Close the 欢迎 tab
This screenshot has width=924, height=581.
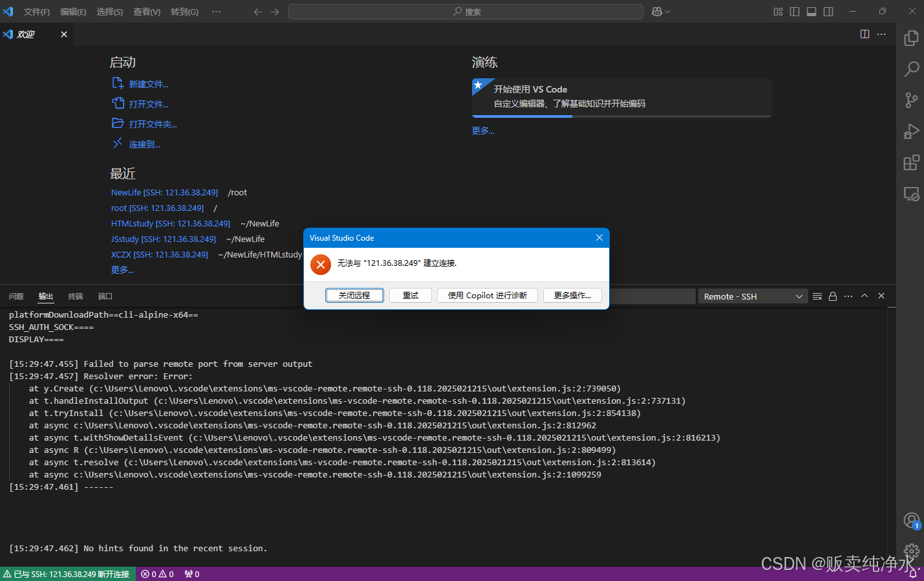pos(64,34)
